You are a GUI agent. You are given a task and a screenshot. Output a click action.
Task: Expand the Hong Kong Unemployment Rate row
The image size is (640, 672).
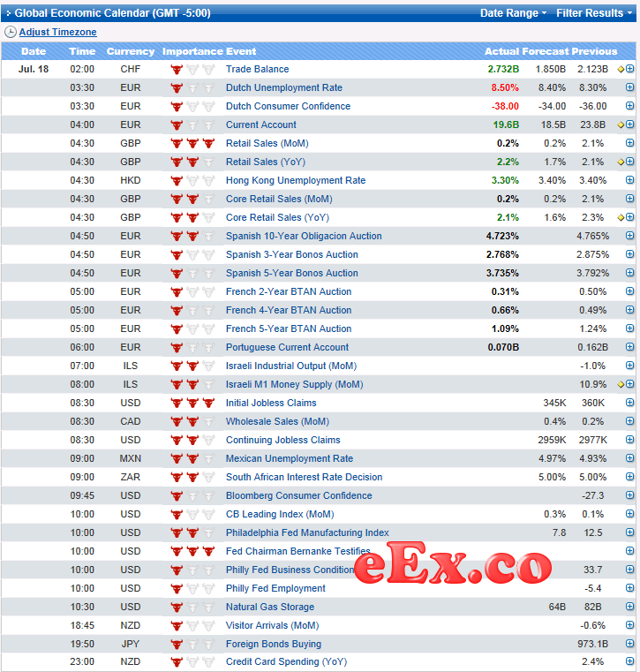click(x=629, y=180)
